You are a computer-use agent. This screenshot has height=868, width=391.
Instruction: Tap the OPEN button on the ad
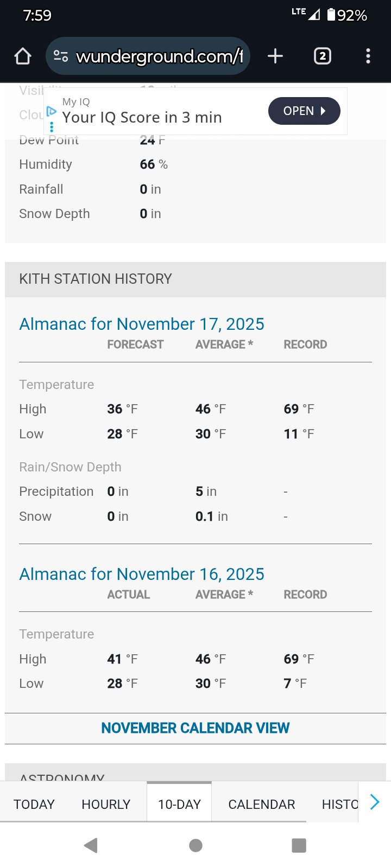[x=304, y=111]
